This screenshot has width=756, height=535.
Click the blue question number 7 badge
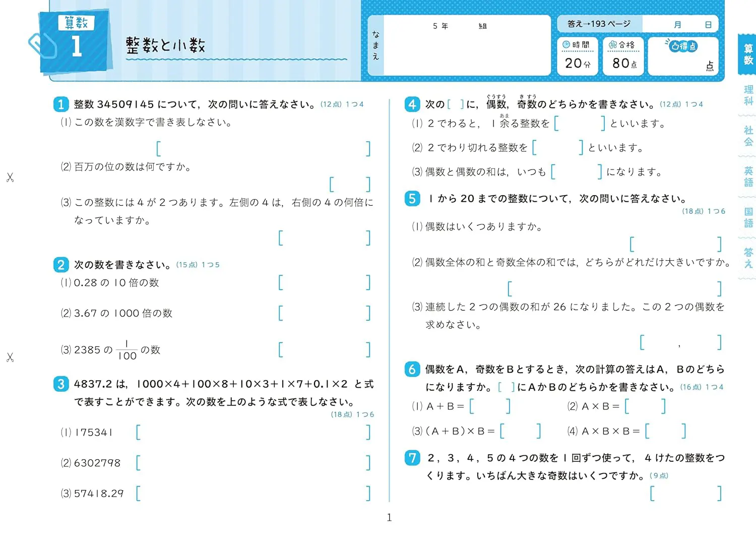click(x=412, y=458)
